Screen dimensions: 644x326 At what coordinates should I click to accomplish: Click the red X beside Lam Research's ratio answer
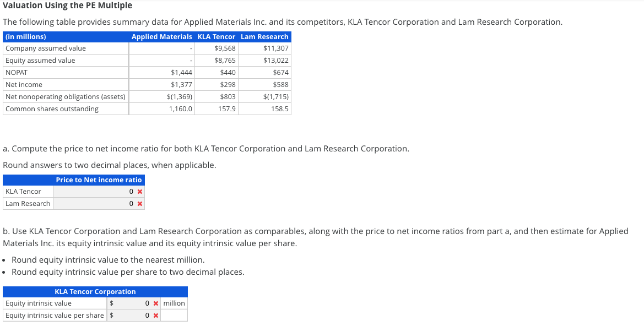tap(139, 203)
